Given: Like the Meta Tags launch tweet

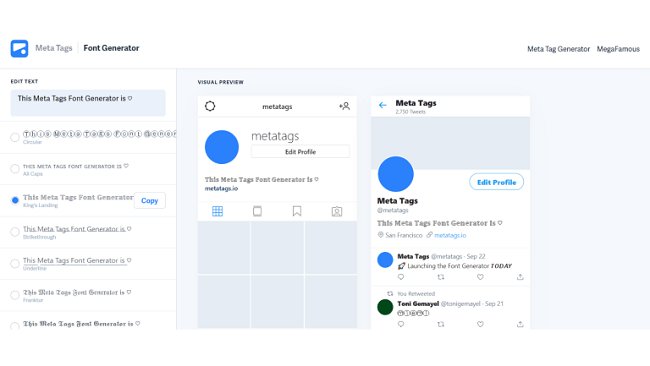Looking at the screenshot, I should click(480, 277).
